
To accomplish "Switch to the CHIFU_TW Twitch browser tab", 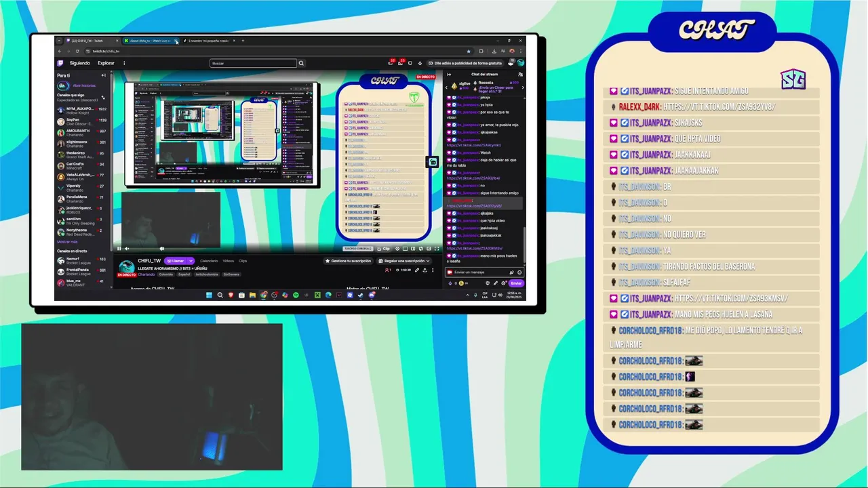I will click(92, 41).
